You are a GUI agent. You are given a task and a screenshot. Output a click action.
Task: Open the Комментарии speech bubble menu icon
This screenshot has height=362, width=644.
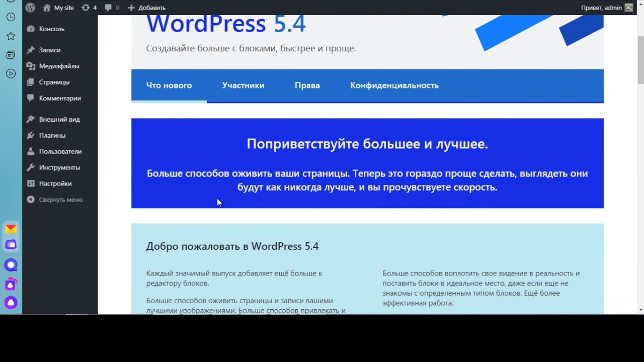(x=31, y=99)
